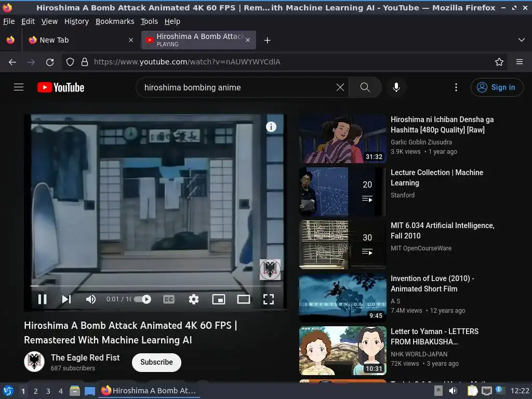Open the Bookmarks menu
Viewport: 532px width, 399px height.
(115, 21)
